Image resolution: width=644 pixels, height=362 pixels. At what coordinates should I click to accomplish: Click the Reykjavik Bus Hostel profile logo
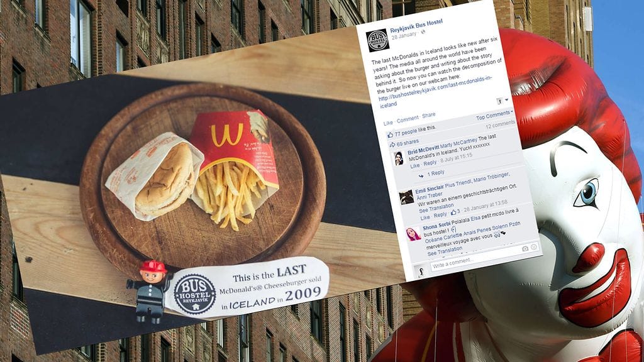(377, 40)
